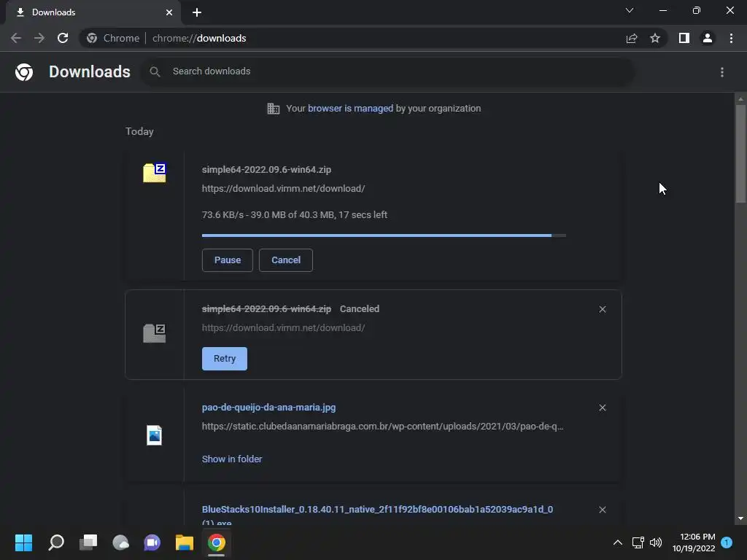Open Chrome's three-dot main menu
747x560 pixels.
pos(731,38)
